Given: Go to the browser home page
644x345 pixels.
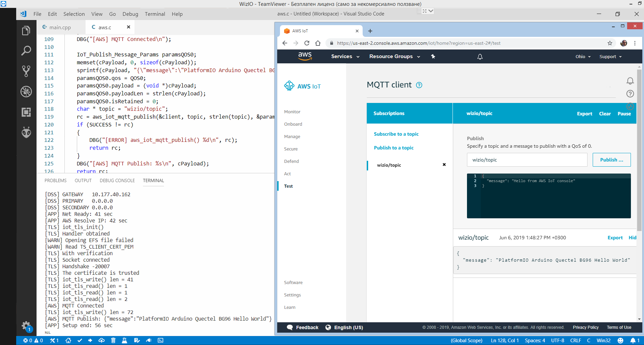Looking at the screenshot, I should 318,43.
